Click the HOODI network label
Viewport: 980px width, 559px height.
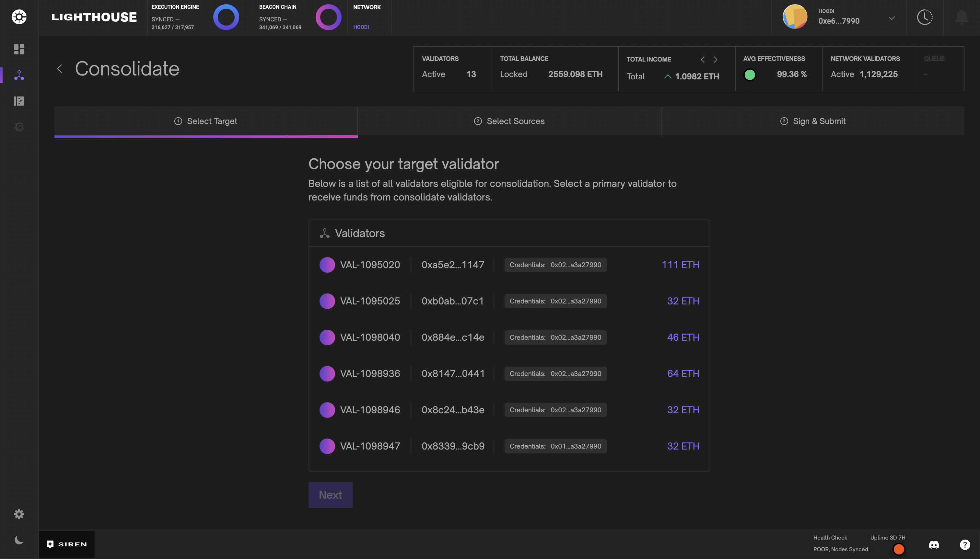tap(361, 27)
